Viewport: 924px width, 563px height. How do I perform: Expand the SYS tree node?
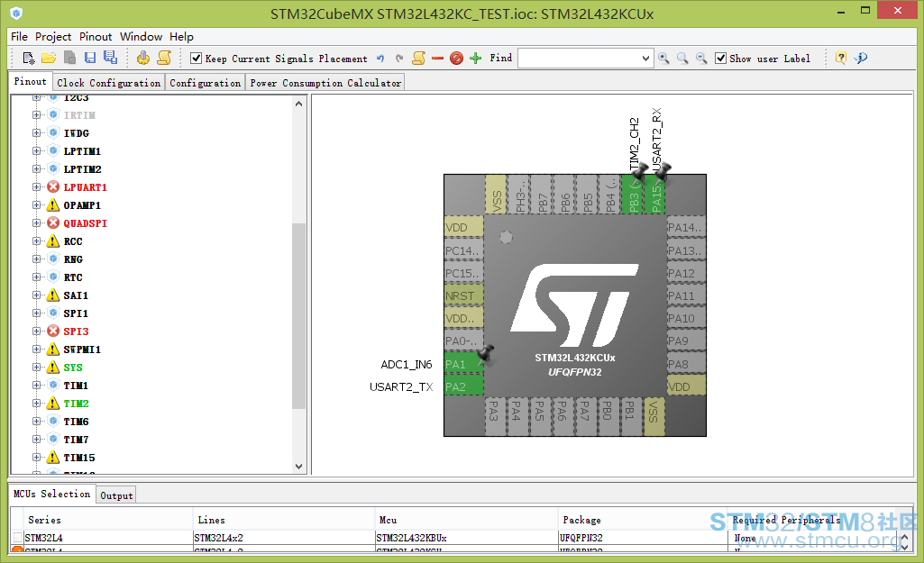37,367
